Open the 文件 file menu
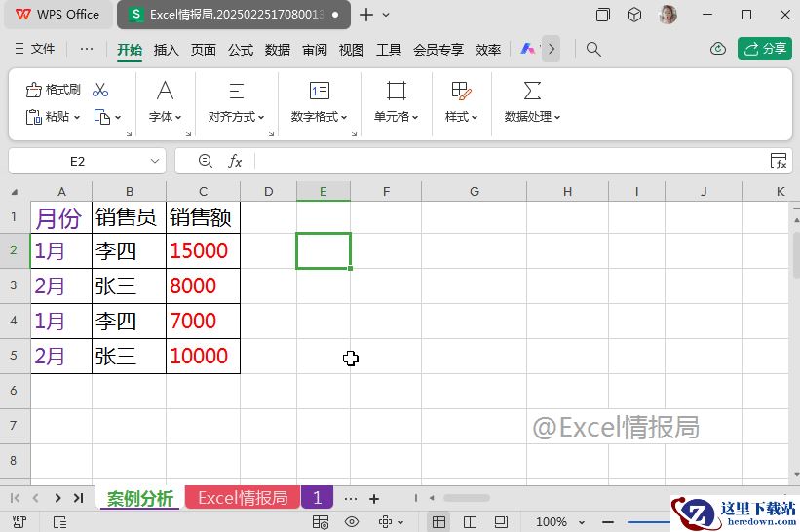The image size is (800, 532). pyautogui.click(x=35, y=49)
